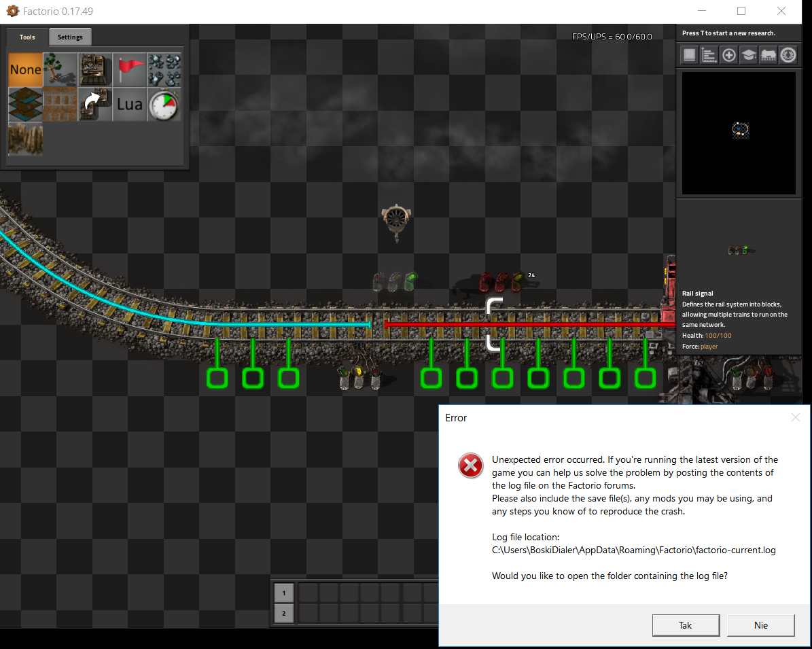Open the trains overview locomotive button
Image resolution: width=812 pixels, height=649 pixels.
(x=769, y=55)
